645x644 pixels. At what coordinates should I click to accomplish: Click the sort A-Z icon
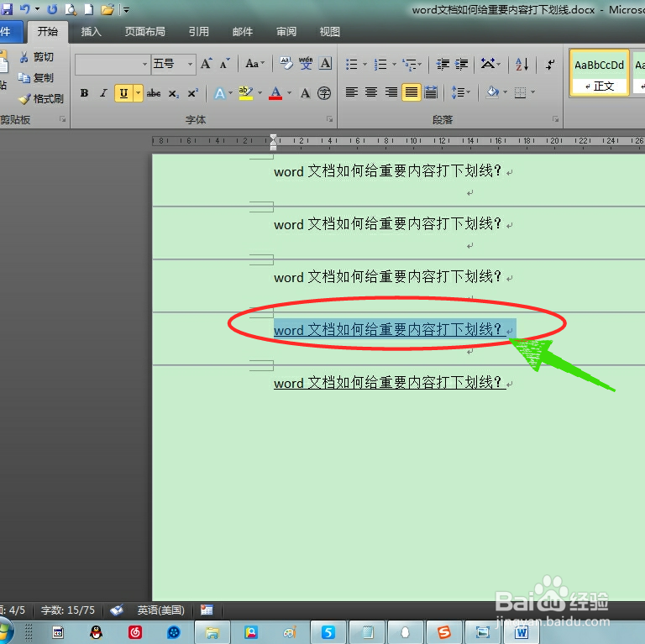[522, 64]
